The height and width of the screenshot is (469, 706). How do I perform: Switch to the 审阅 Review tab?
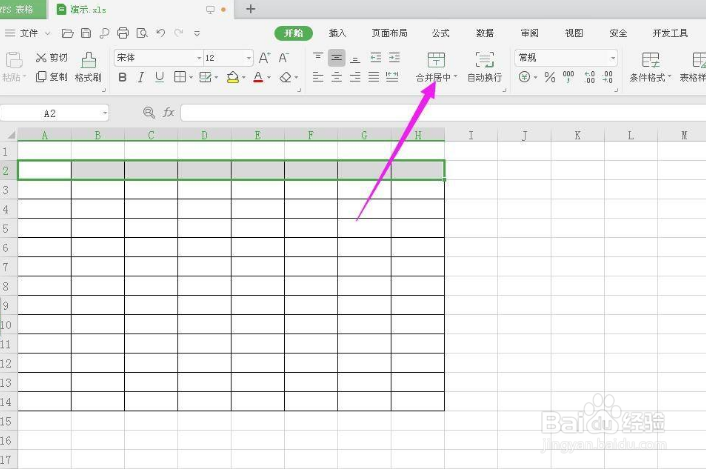coord(530,33)
